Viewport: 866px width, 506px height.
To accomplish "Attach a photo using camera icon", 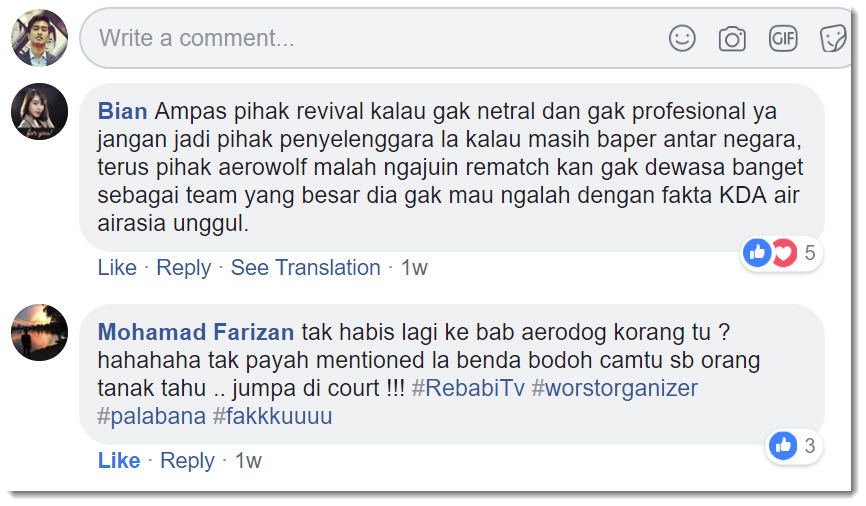I will pos(732,39).
